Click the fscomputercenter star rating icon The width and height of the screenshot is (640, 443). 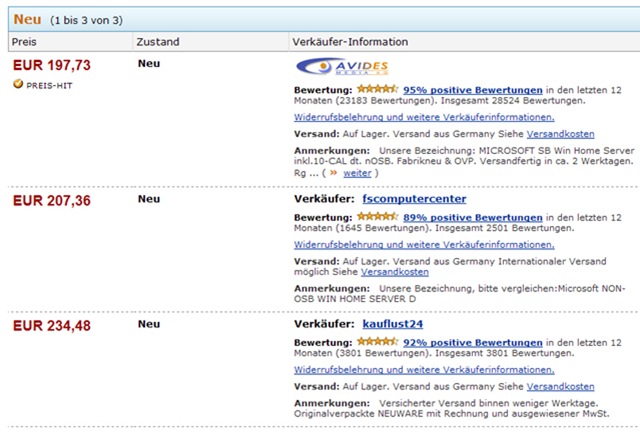(378, 216)
